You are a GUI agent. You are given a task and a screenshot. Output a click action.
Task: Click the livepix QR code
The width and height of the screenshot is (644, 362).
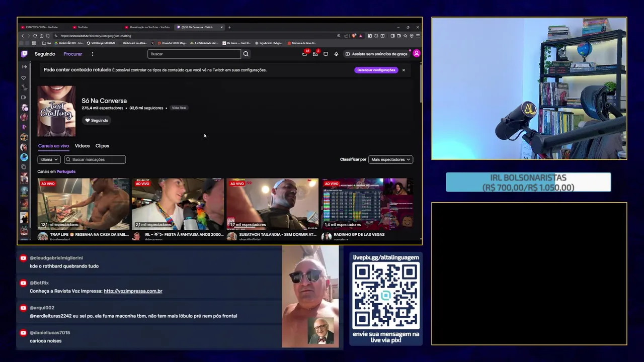386,295
